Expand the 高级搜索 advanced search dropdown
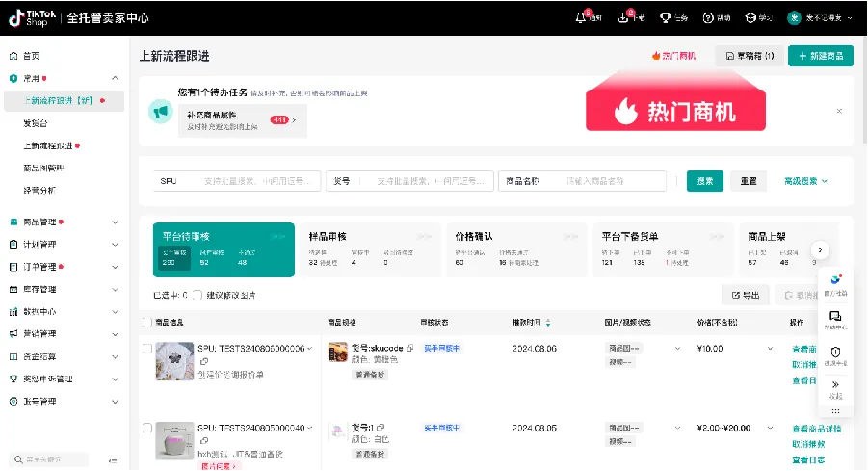 pyautogui.click(x=806, y=181)
